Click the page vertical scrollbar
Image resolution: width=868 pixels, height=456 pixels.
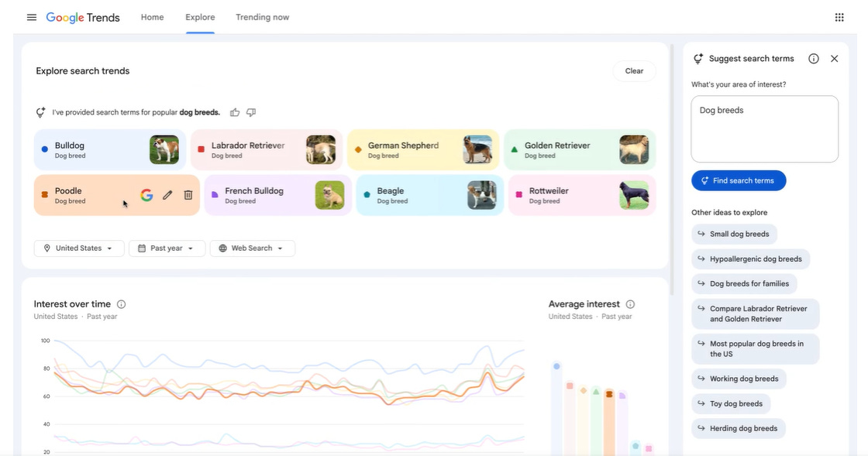click(671, 169)
